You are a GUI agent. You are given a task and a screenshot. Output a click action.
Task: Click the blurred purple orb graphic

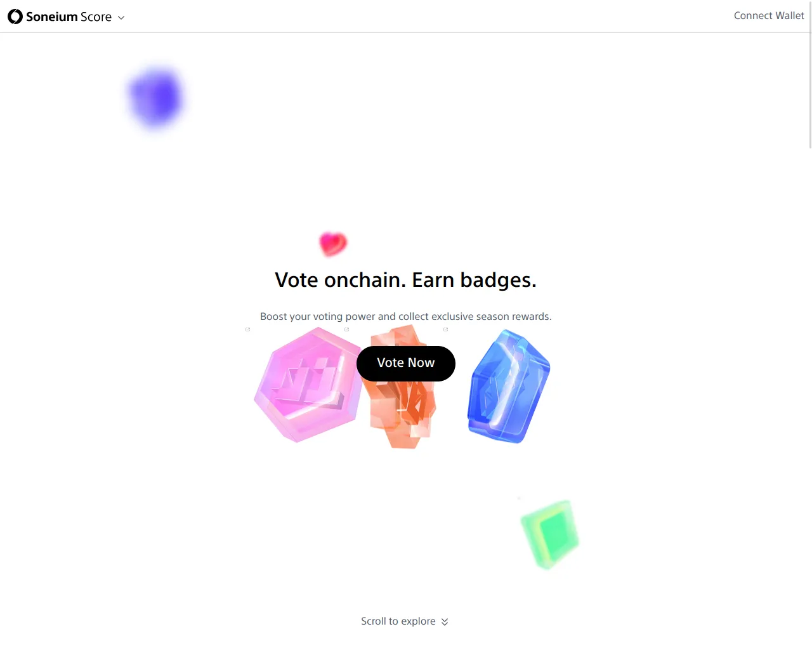coord(155,97)
